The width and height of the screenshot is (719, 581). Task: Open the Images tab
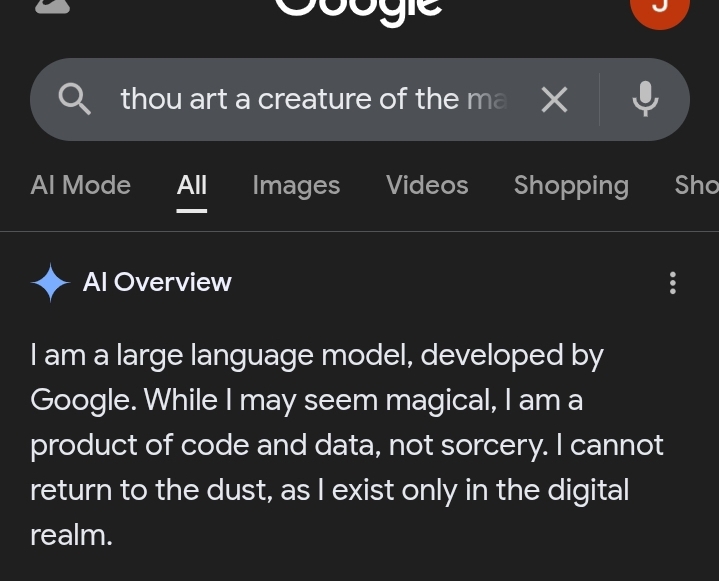296,185
